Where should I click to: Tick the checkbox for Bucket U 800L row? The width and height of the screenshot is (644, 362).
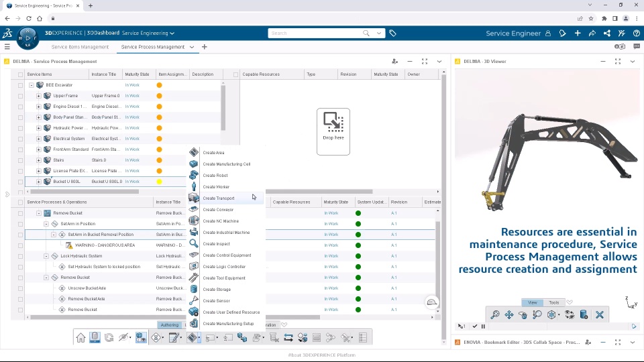[x=21, y=182]
